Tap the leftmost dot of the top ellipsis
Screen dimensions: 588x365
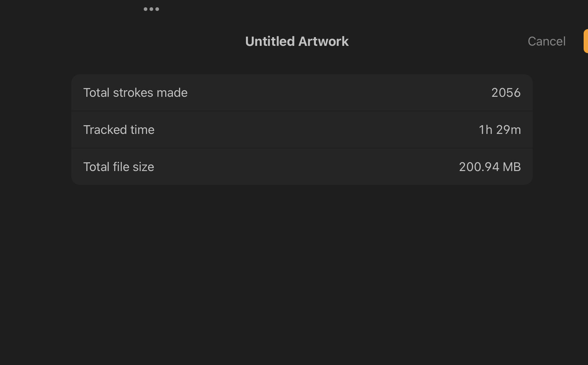146,9
